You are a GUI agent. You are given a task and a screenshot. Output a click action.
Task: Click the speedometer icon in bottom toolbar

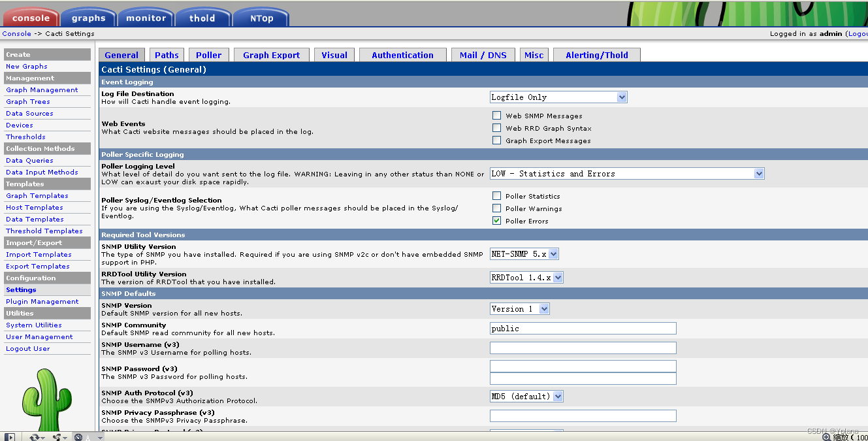78,437
